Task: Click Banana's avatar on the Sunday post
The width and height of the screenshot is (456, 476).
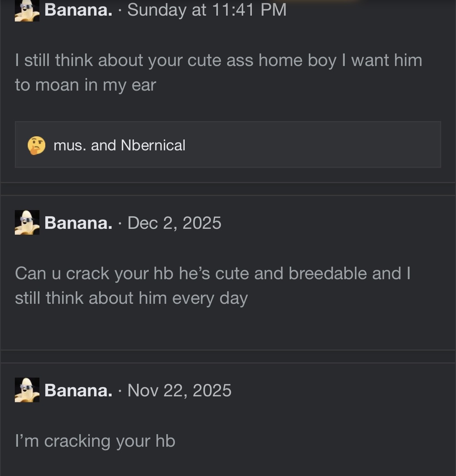Action: pos(27,11)
